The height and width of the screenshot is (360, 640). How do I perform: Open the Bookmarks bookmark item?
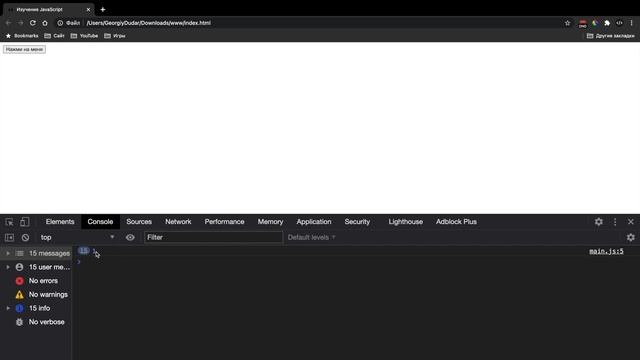22,36
